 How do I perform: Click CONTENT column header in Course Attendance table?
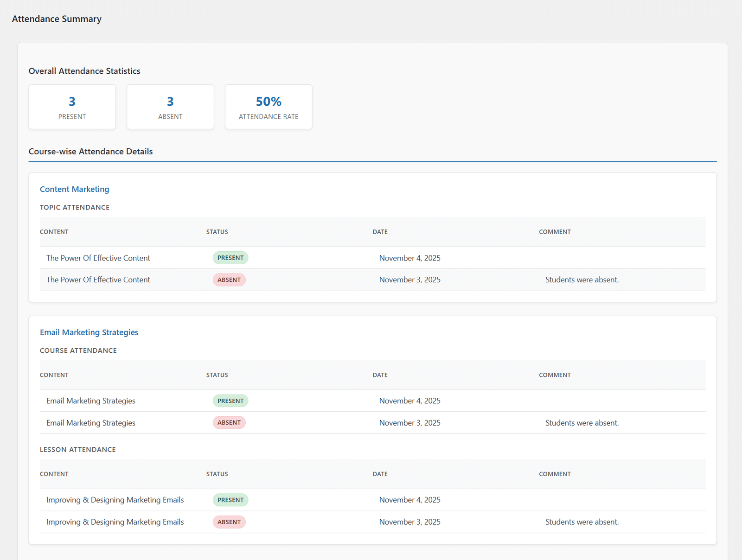[x=54, y=375]
